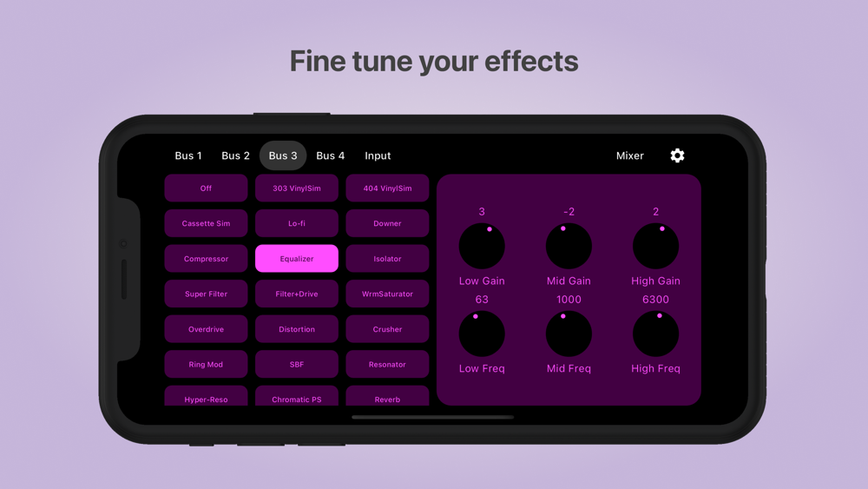Pick the Downer effect
Screen dimensions: 868x489
387,223
